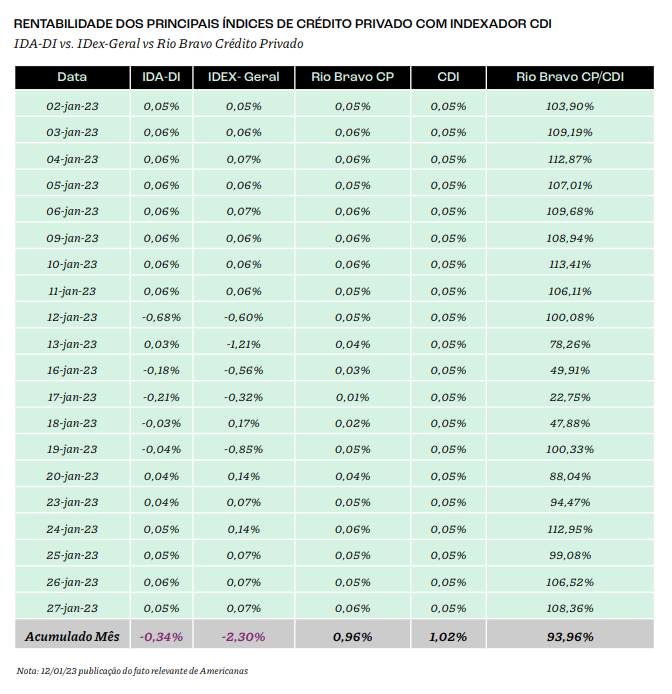Click the 22,75% Rio Bravo CP/CDI cell
The width and height of the screenshot is (672, 694).
pyautogui.click(x=570, y=397)
